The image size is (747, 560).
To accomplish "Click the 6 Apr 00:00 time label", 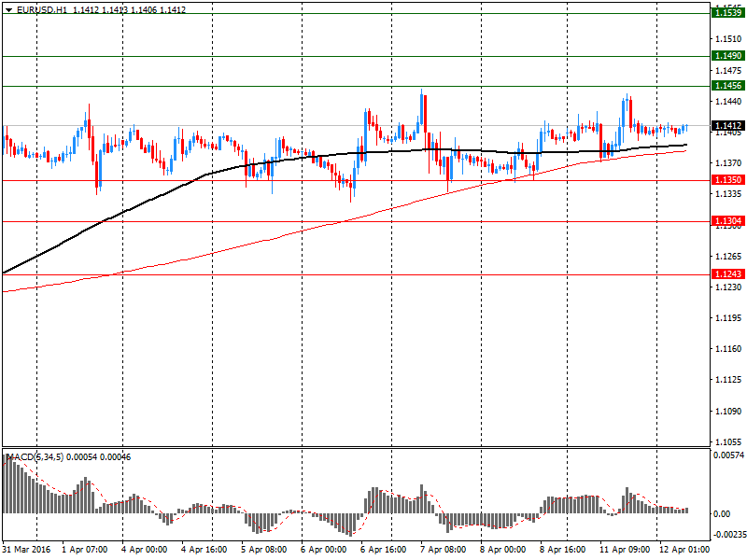I will tap(323, 550).
